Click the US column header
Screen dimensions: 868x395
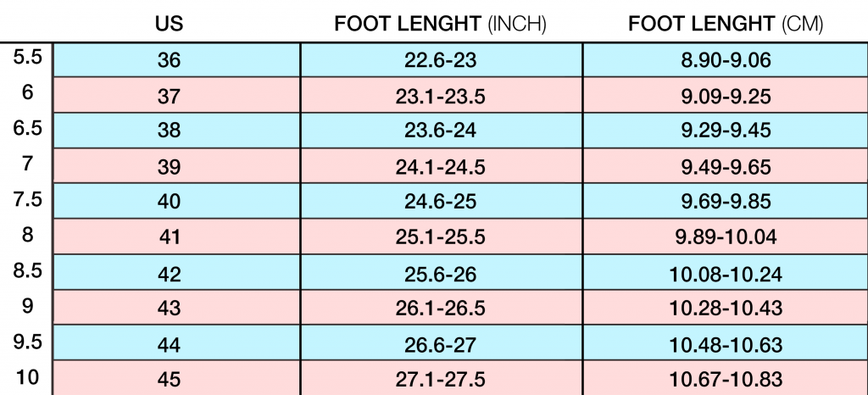169,25
